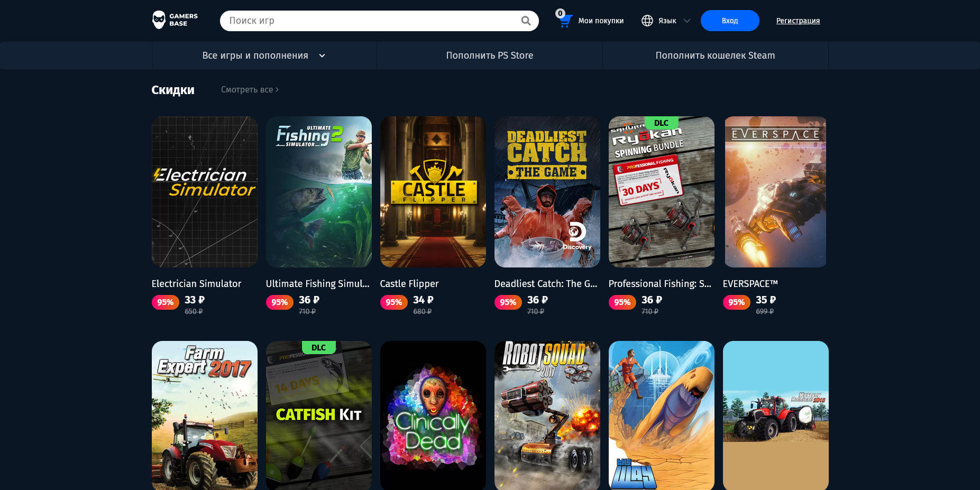This screenshot has height=490, width=980.
Task: Expand the Язык language dropdown arrow
Action: [x=687, y=21]
